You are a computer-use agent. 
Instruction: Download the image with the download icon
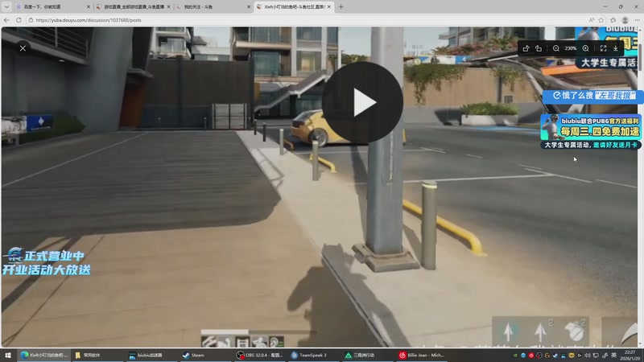[x=616, y=48]
